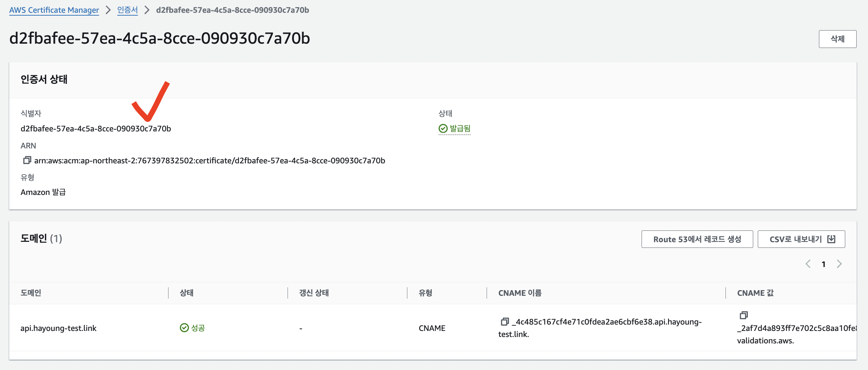Click the 갱신 상태 column header
The image size is (868, 370).
(x=314, y=293)
